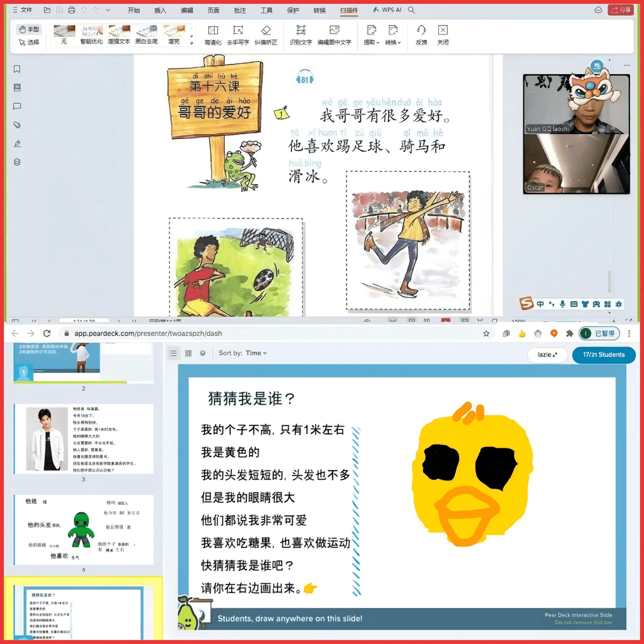Open WPS AI
The width and height of the screenshot is (644, 644).
click(x=387, y=10)
